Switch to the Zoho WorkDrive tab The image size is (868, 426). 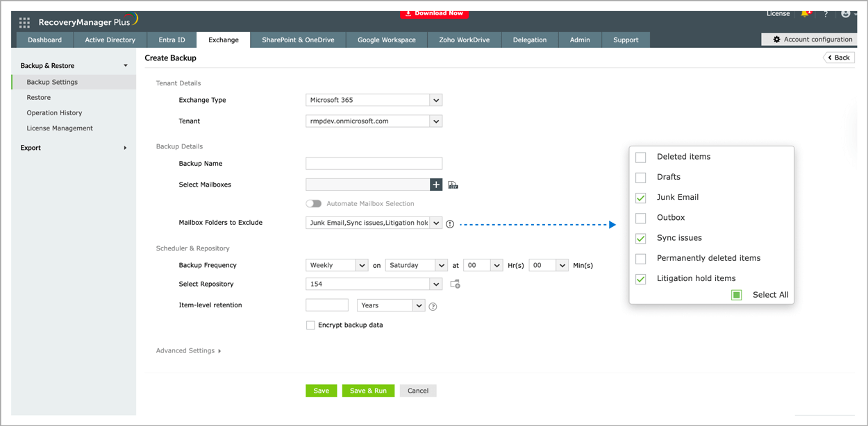pos(465,40)
